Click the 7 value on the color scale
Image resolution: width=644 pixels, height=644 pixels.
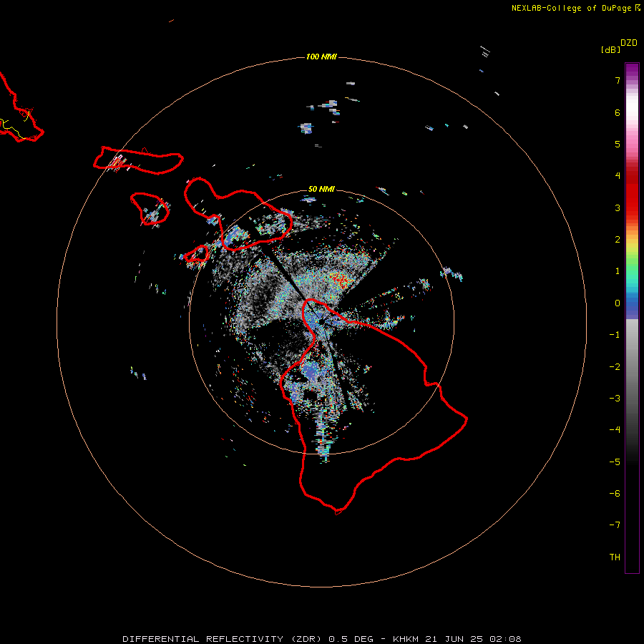[618, 80]
